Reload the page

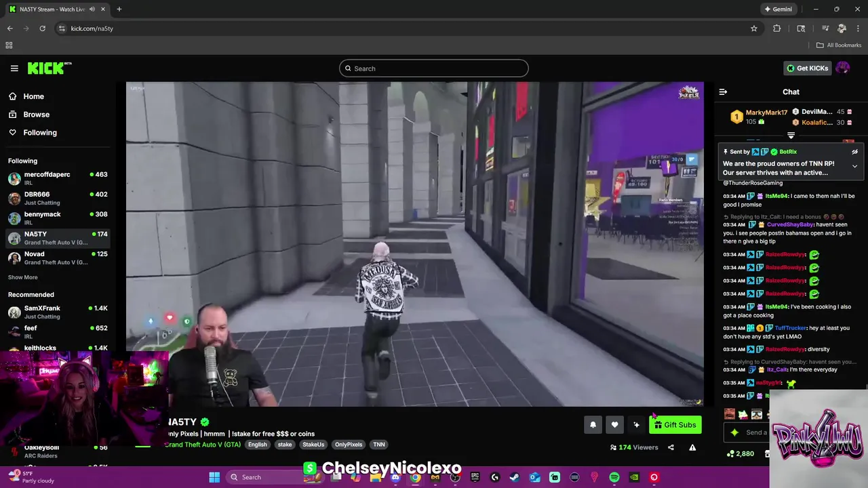click(x=42, y=28)
